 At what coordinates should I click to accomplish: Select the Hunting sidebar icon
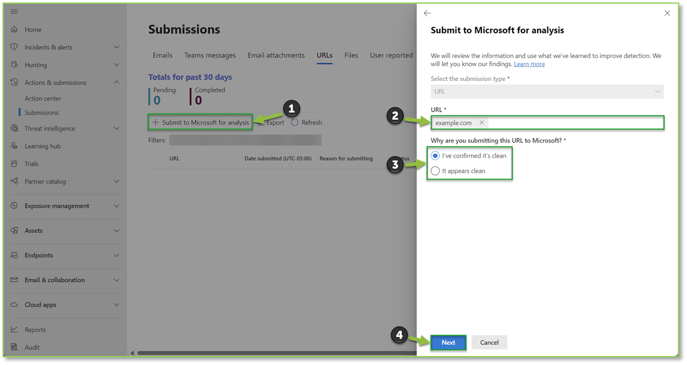tap(14, 64)
